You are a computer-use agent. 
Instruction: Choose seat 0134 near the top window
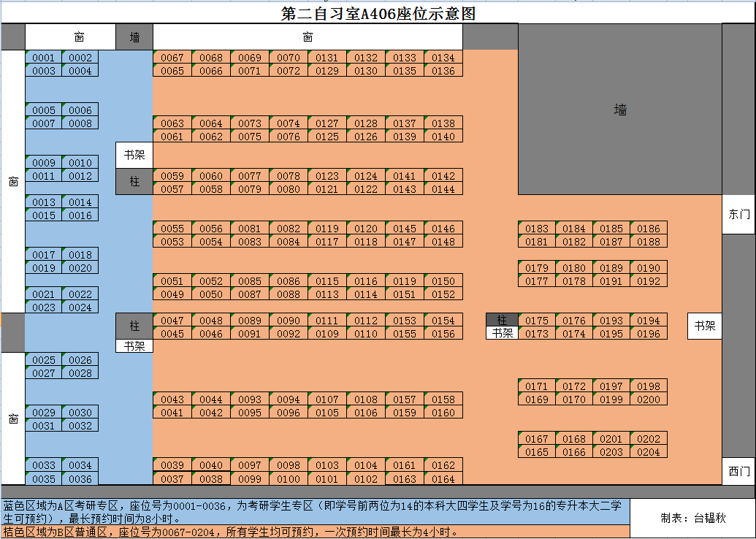tap(443, 58)
